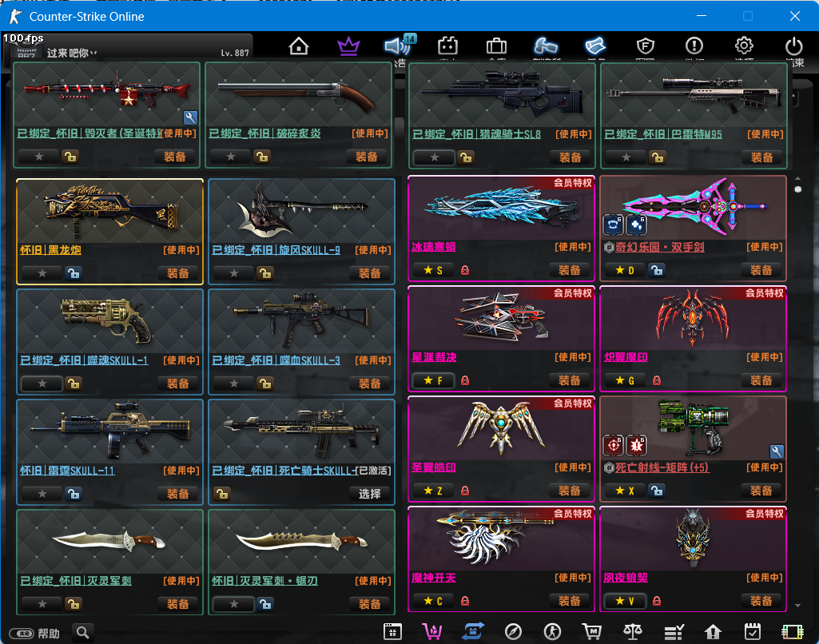Toggle favorite star for 巴雷特M95
Viewport: 819px width, 644px height.
click(626, 157)
